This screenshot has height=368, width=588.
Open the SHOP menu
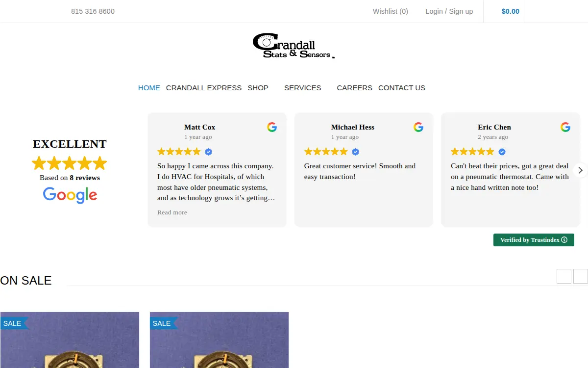pyautogui.click(x=258, y=88)
